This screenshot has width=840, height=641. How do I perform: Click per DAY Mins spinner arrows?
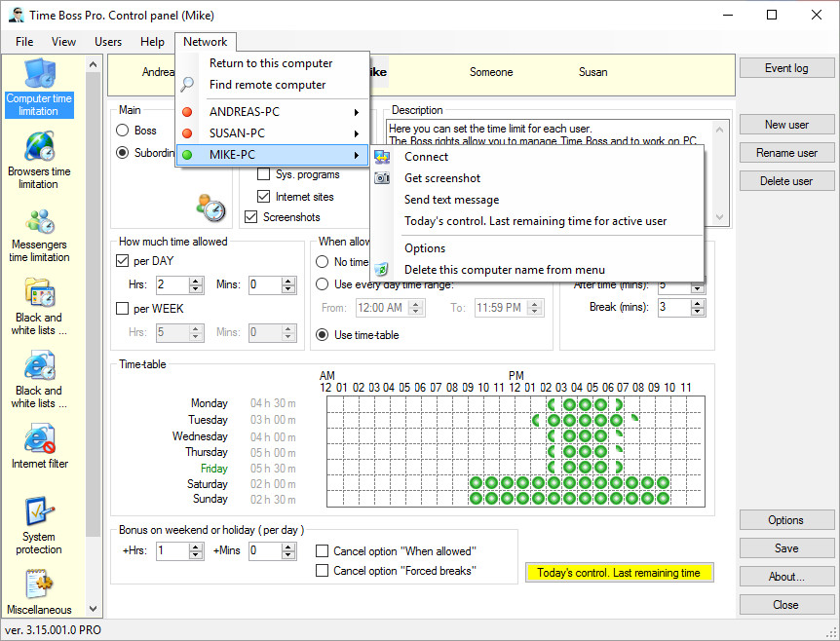point(288,284)
